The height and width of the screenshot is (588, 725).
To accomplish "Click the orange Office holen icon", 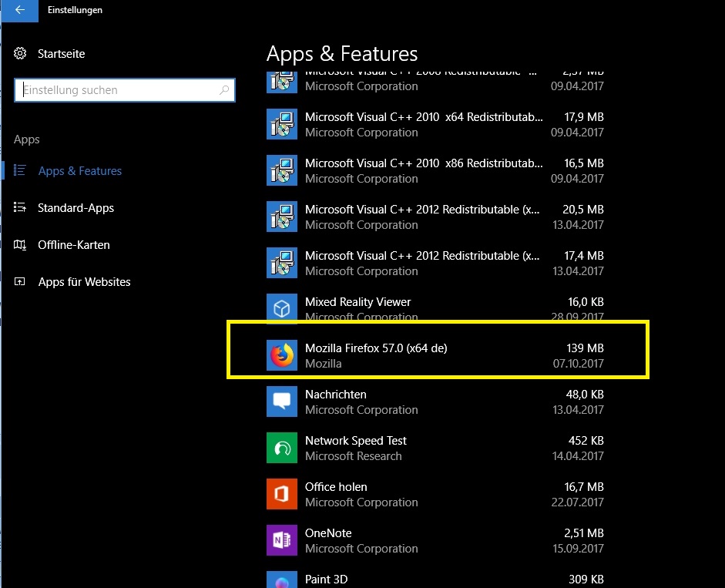I will (282, 494).
